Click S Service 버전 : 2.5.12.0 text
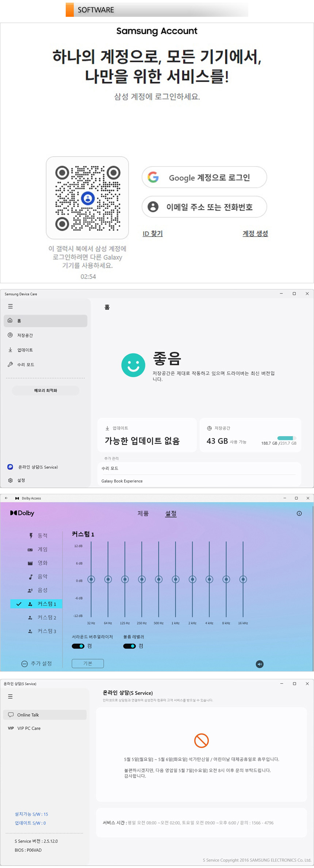Viewport: 314px width, 868px height. tap(36, 841)
